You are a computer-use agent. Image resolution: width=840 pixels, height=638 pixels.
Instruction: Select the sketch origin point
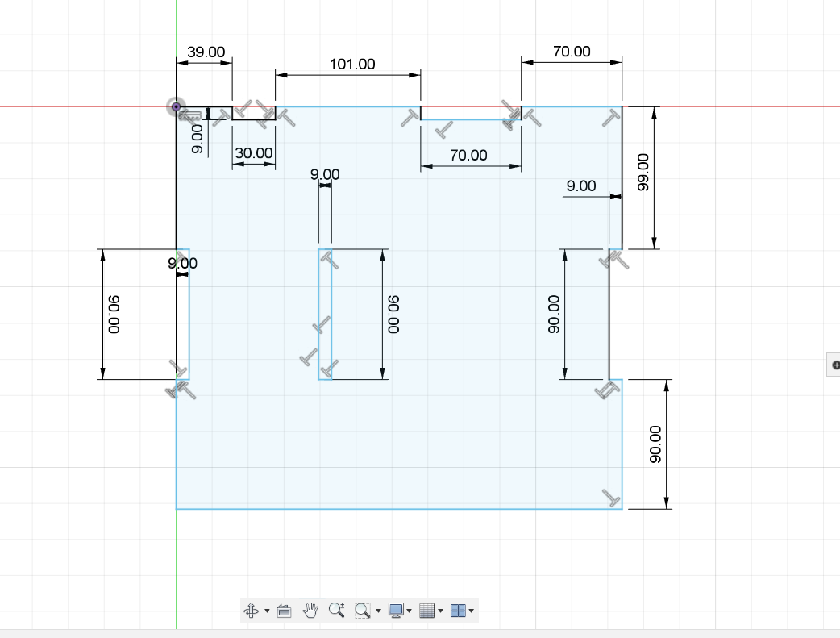(176, 106)
